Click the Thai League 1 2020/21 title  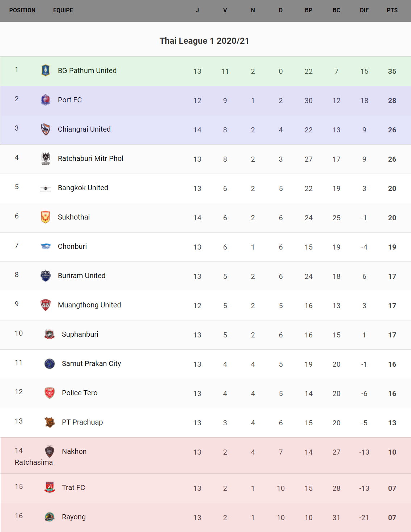204,41
